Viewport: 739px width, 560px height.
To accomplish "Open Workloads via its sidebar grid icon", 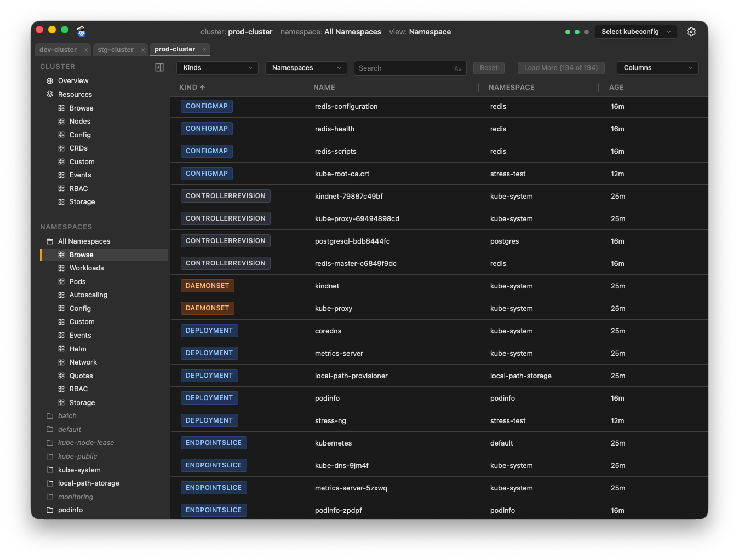I will coord(61,268).
